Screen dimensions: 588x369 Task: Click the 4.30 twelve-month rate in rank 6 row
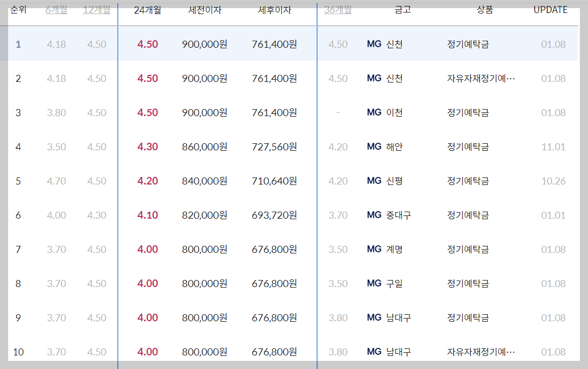tap(97, 215)
